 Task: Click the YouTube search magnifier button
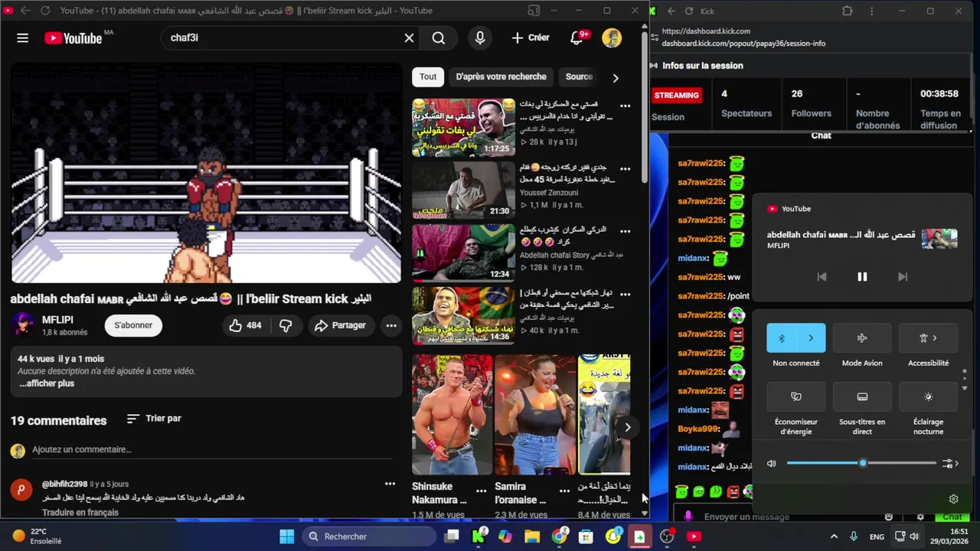[x=439, y=37]
